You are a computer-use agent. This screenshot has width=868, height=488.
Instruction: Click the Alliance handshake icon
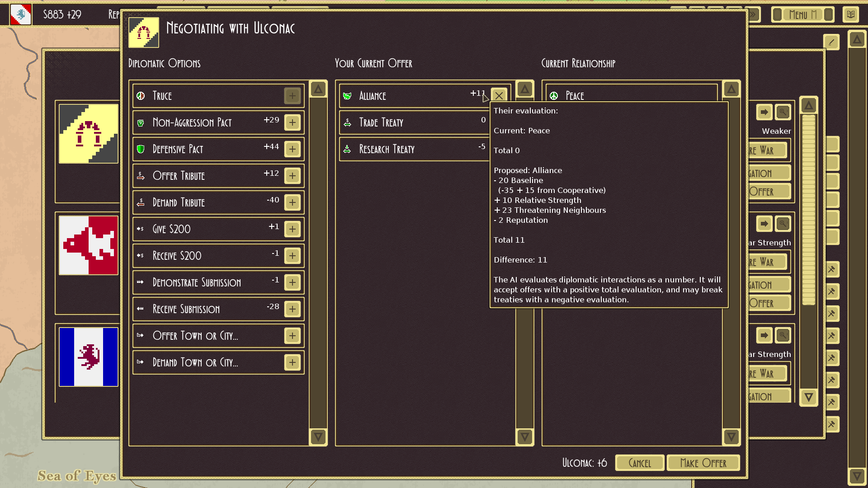coord(347,96)
